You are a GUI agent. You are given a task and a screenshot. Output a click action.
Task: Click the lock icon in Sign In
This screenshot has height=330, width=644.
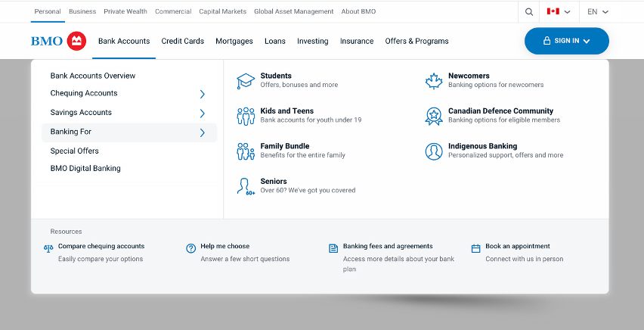click(546, 41)
